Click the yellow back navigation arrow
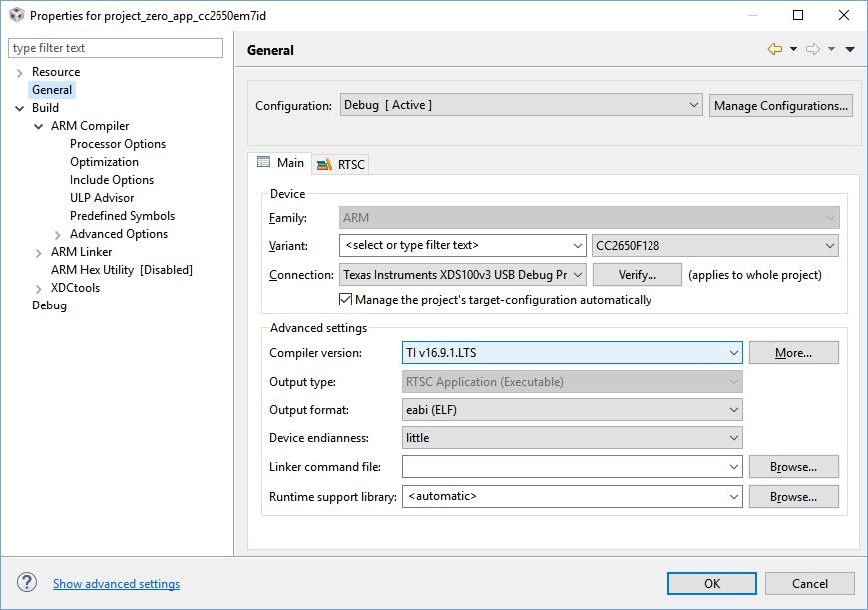Image resolution: width=868 pixels, height=610 pixels. coord(774,49)
